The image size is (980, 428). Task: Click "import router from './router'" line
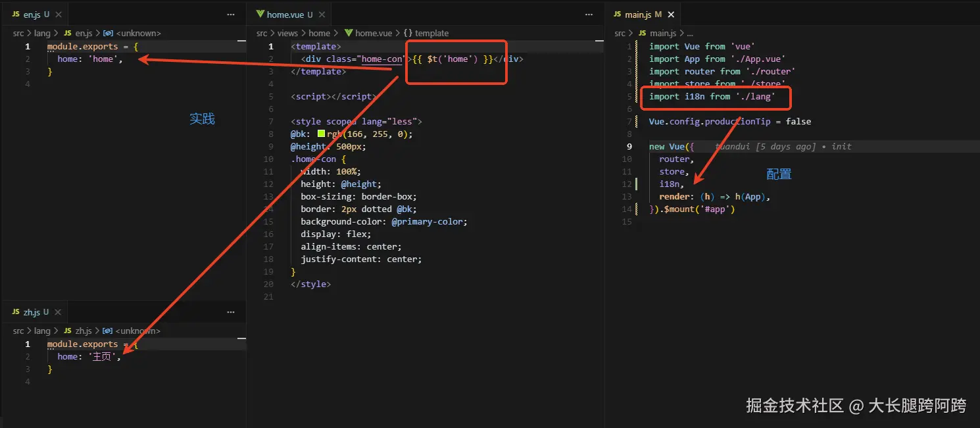(722, 72)
